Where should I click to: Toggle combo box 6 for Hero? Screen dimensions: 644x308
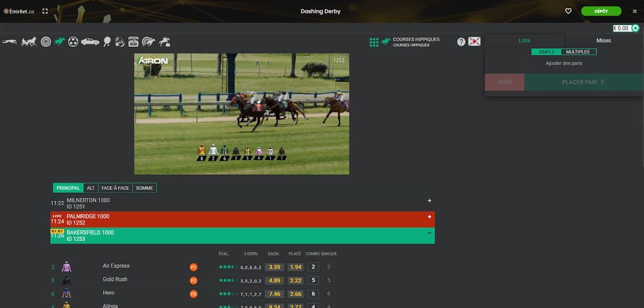tap(313, 293)
